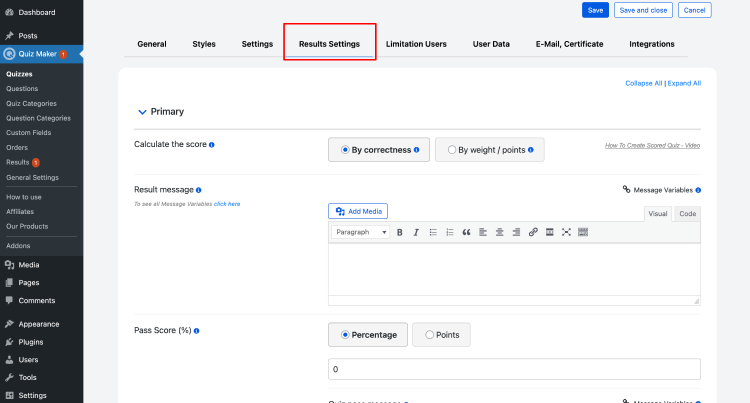
Task: Click the editor resize handle corner
Action: (696, 301)
